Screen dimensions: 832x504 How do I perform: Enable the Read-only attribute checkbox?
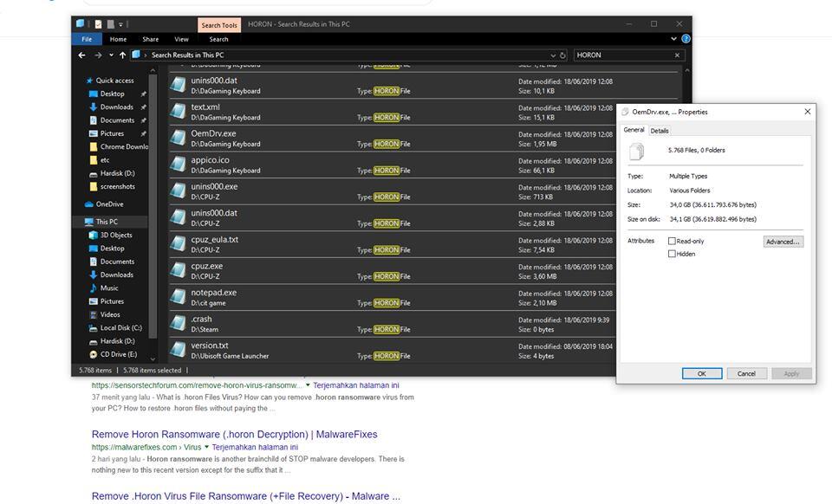pyautogui.click(x=673, y=241)
